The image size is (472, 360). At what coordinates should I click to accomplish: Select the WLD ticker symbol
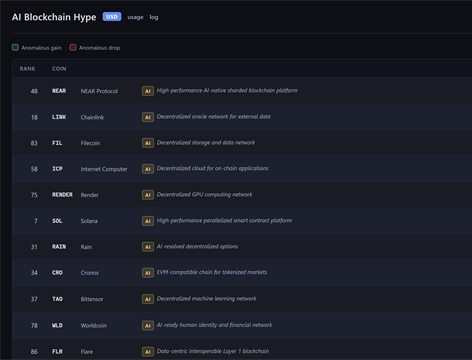point(57,325)
